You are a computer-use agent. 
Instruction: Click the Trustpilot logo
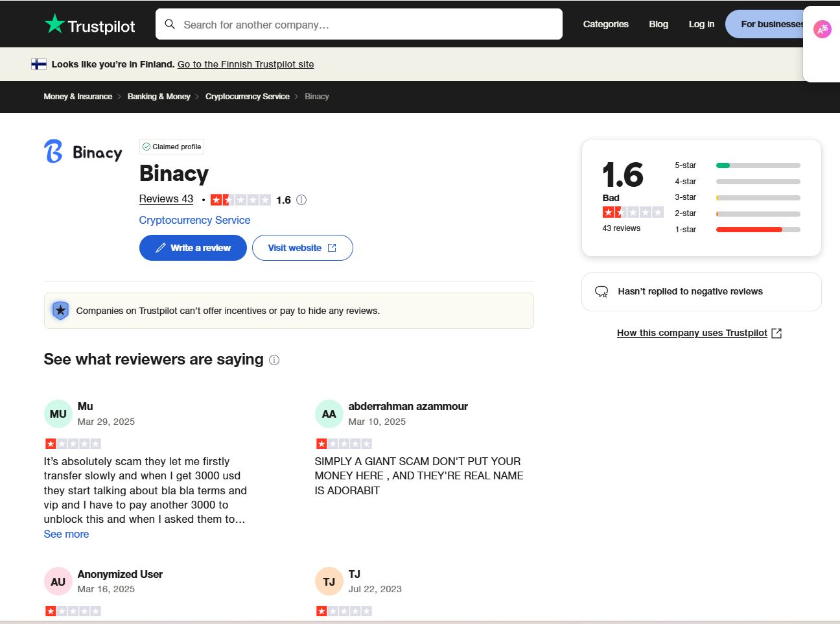[89, 25]
